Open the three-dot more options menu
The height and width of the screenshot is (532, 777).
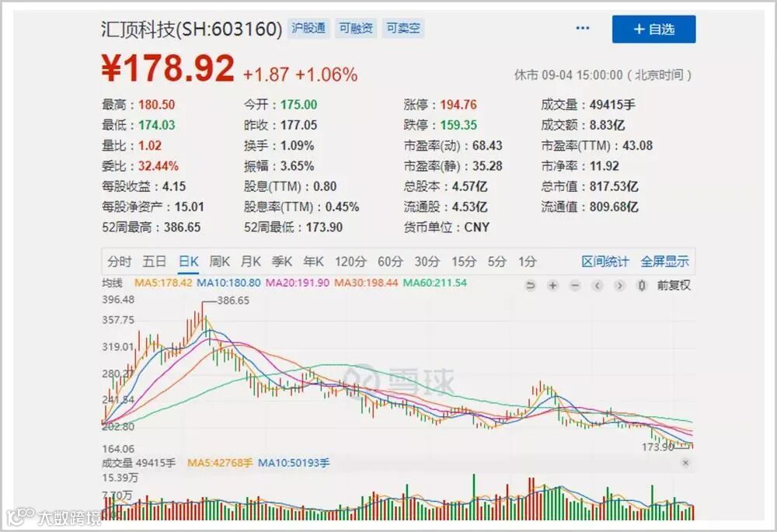pyautogui.click(x=583, y=28)
